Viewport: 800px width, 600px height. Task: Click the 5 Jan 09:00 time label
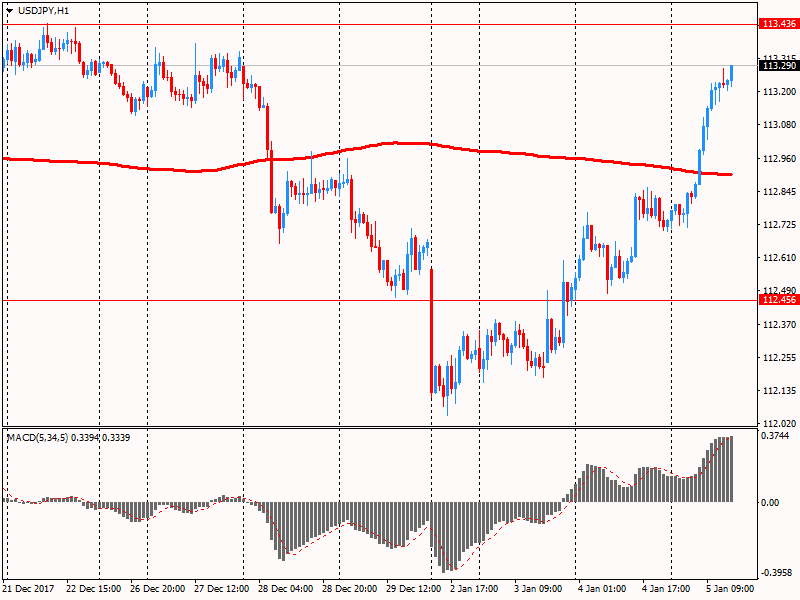731,588
